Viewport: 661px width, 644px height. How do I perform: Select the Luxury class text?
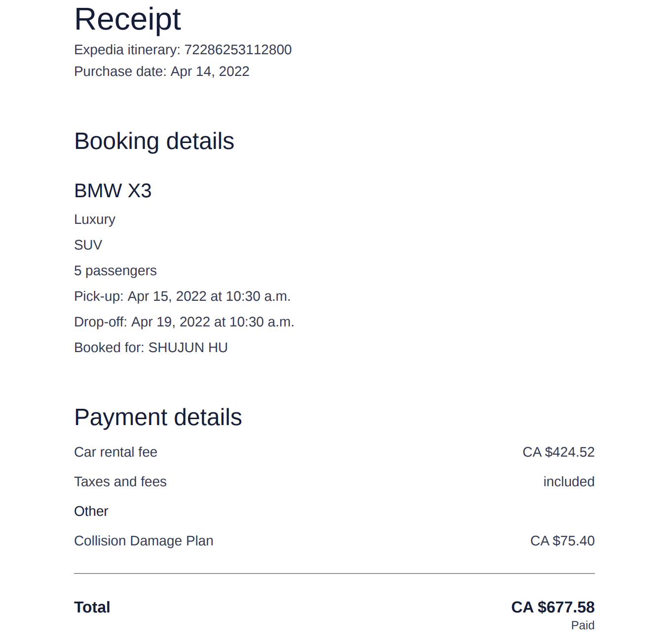(x=95, y=219)
